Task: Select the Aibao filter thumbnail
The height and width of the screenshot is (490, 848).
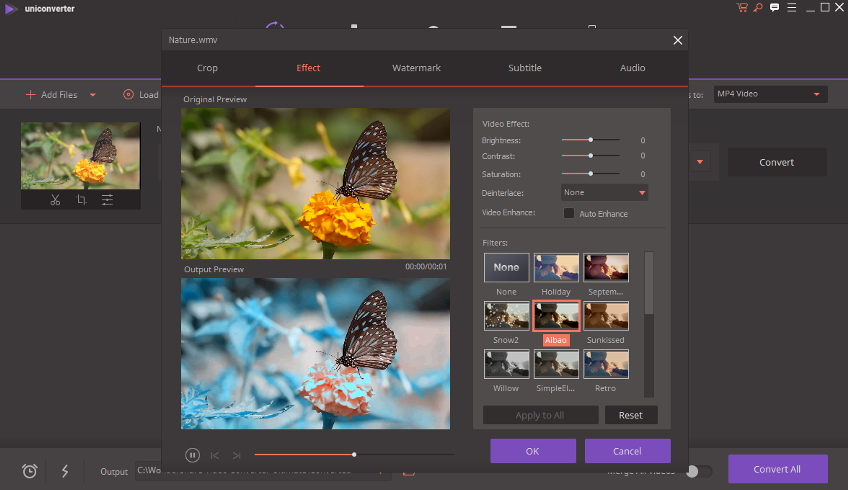Action: (556, 316)
